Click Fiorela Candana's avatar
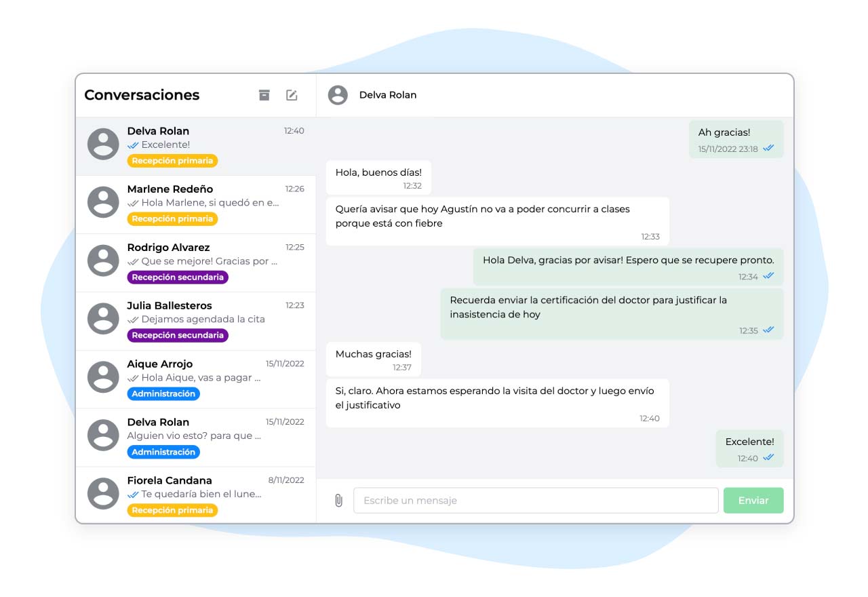Screen dimensions: 868x597 click(x=102, y=493)
